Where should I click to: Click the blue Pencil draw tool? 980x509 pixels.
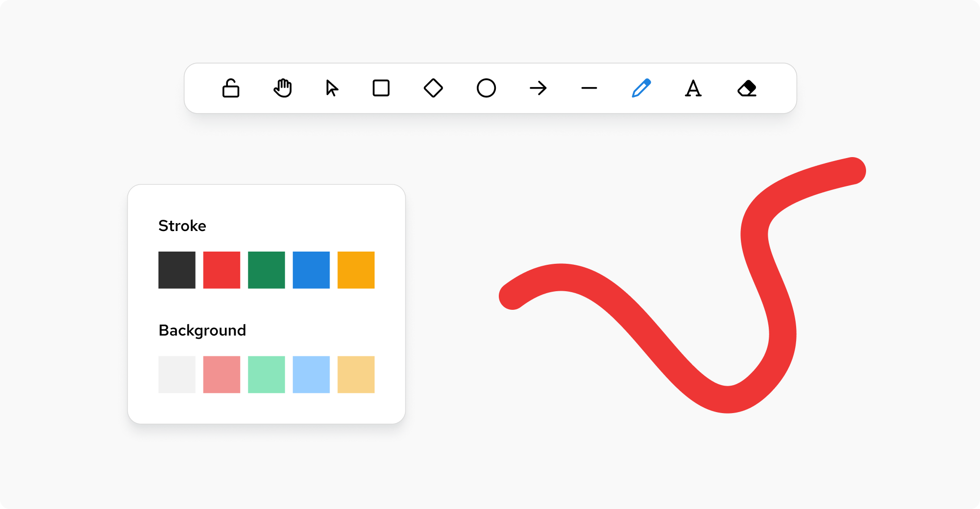click(x=641, y=89)
